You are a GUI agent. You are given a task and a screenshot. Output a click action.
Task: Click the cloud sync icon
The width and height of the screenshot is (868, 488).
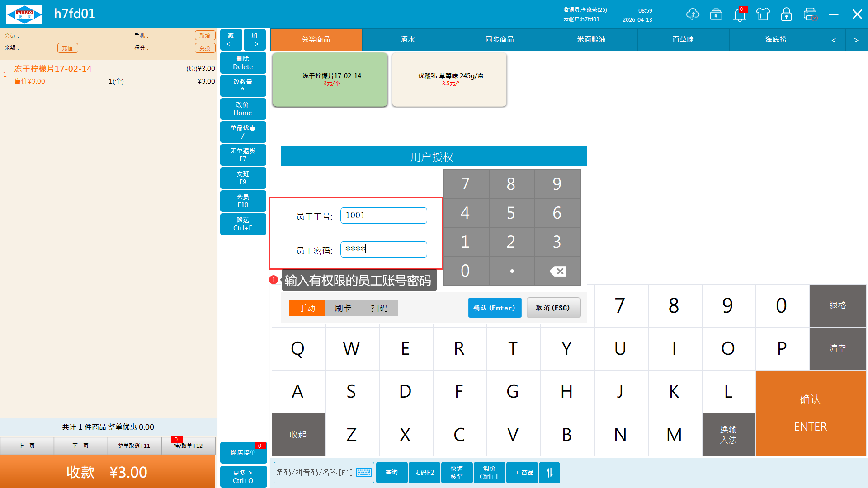point(692,14)
